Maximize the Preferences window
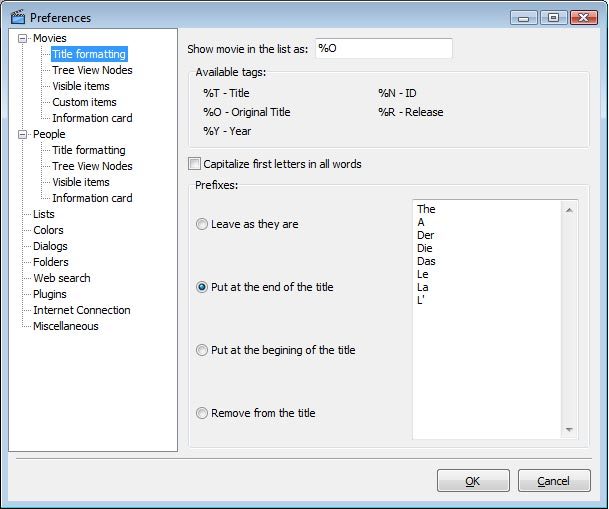This screenshot has width=609, height=509. 553,18
